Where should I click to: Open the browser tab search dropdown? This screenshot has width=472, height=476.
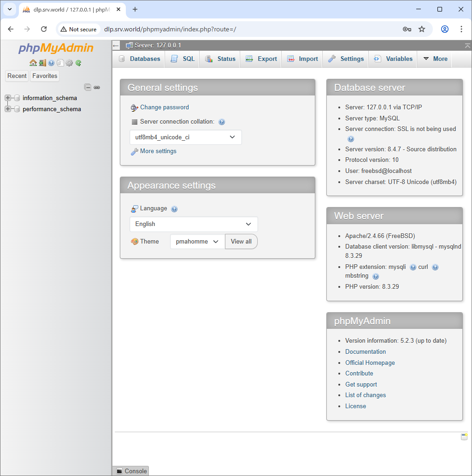(x=10, y=9)
